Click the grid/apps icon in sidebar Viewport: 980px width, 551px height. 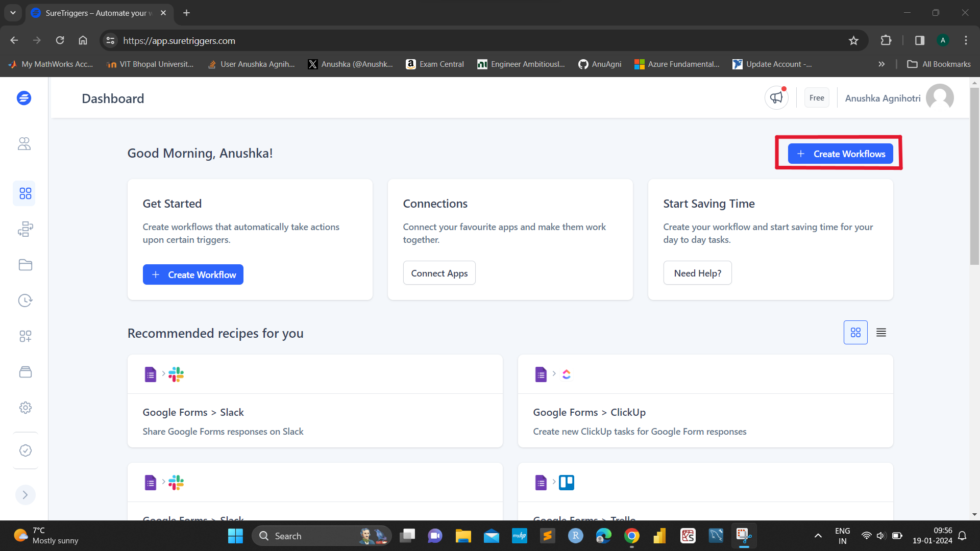point(25,194)
